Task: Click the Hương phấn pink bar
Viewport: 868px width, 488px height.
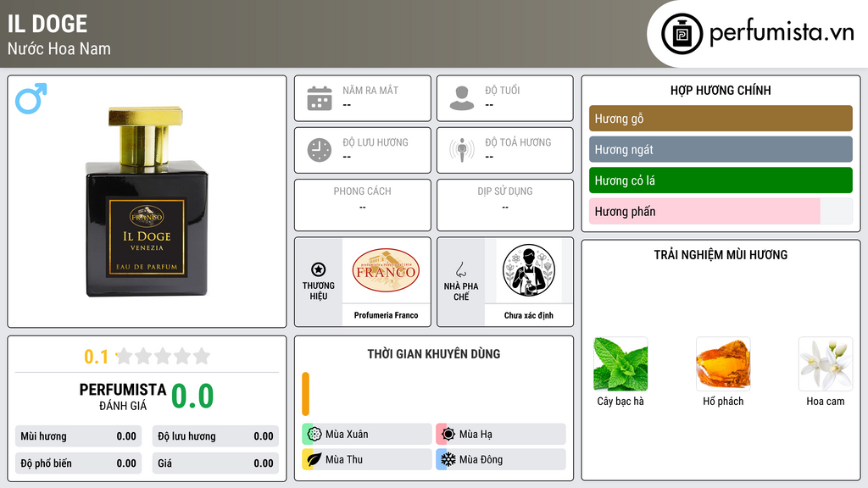Action: coord(704,211)
